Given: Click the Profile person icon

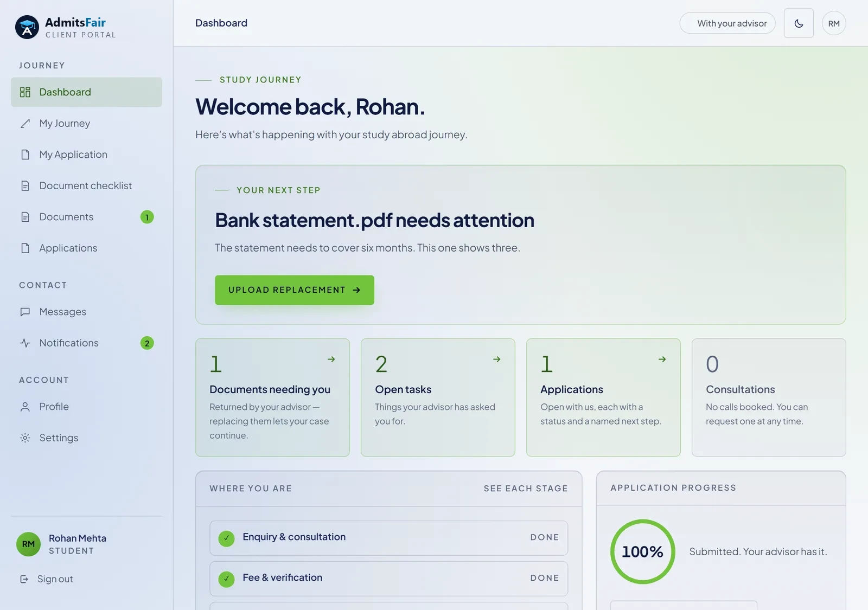Looking at the screenshot, I should click(25, 407).
